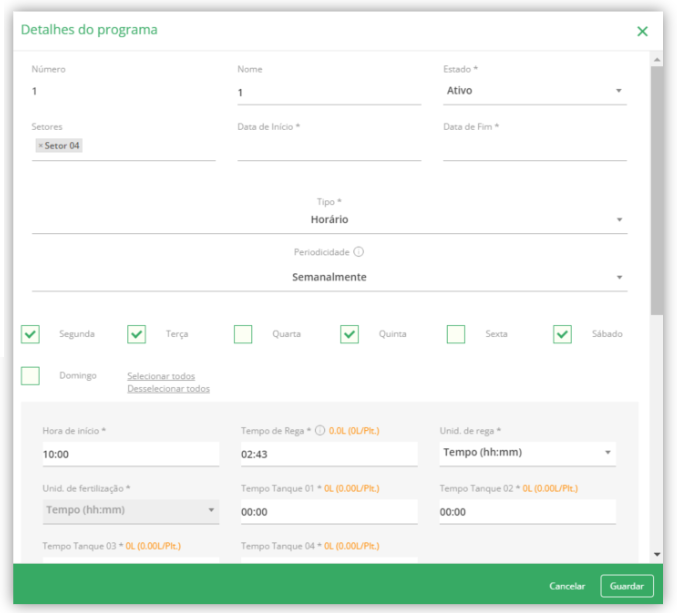Focus the Hora de início field

pos(131,454)
